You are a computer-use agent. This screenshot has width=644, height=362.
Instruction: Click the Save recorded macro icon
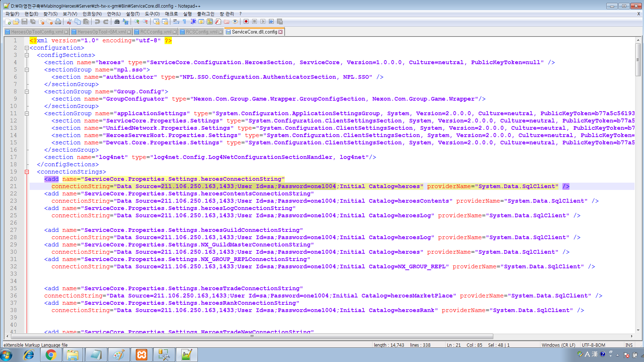coord(280,22)
